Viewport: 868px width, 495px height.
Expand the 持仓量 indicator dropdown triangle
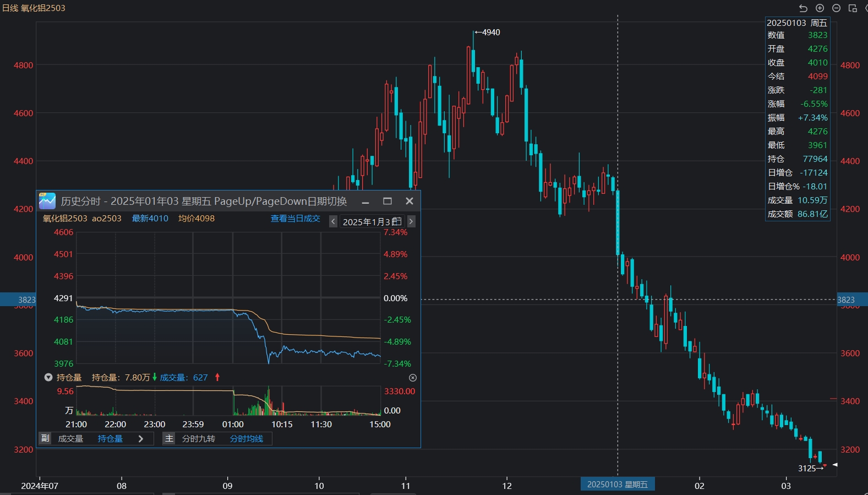point(48,378)
